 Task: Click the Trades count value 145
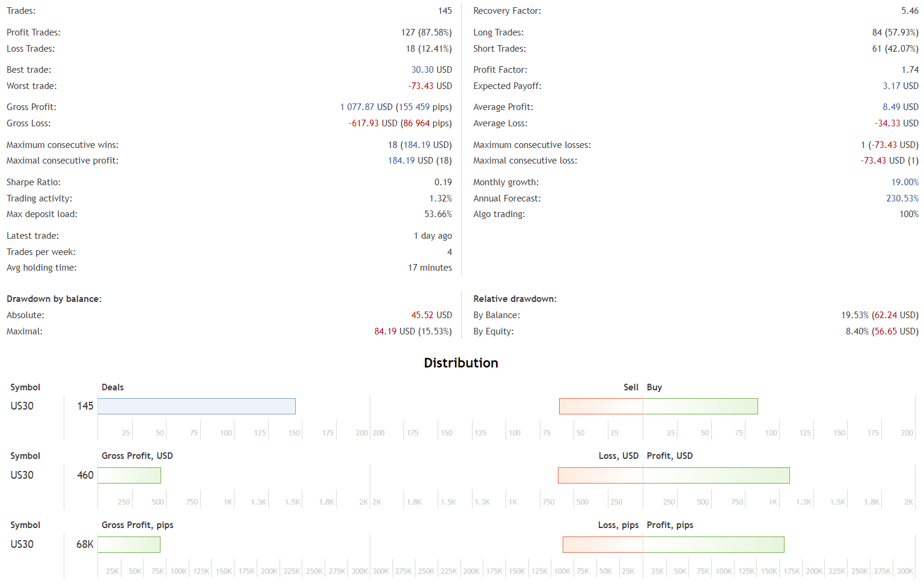click(x=445, y=10)
